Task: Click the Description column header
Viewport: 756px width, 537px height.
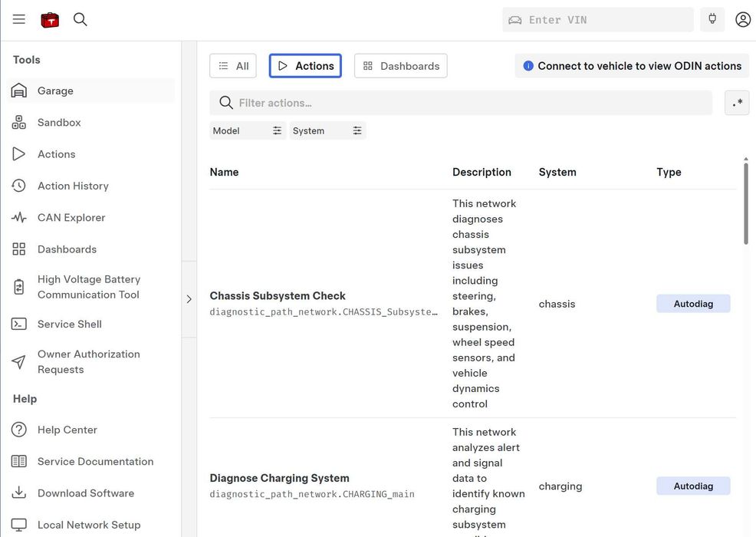Action: click(482, 173)
